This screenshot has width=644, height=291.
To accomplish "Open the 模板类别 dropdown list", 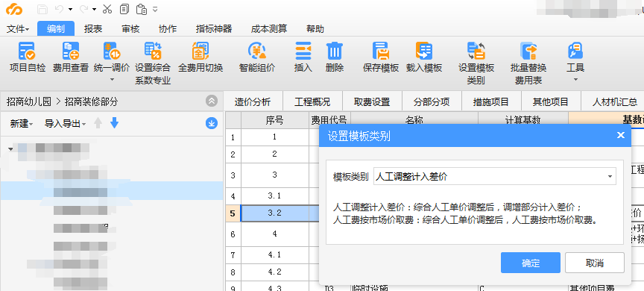I will 610,177.
